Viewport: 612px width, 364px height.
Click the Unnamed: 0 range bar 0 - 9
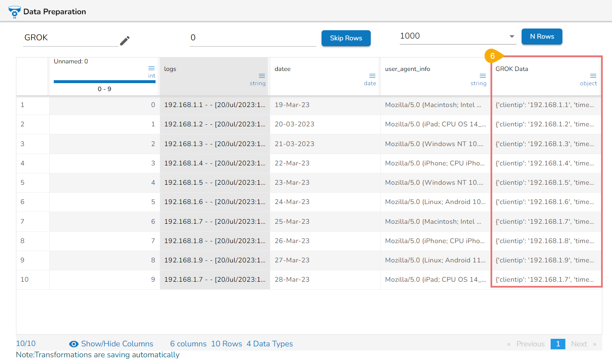tap(105, 81)
